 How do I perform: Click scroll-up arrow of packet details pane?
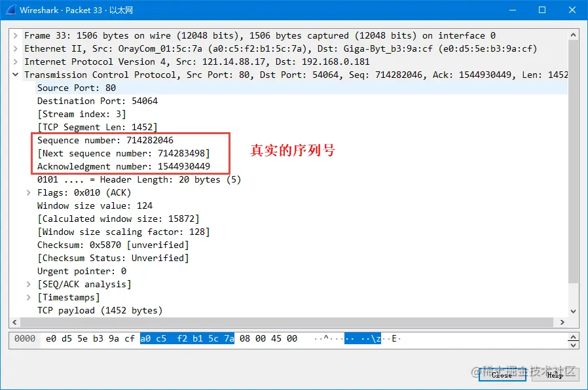point(573,35)
